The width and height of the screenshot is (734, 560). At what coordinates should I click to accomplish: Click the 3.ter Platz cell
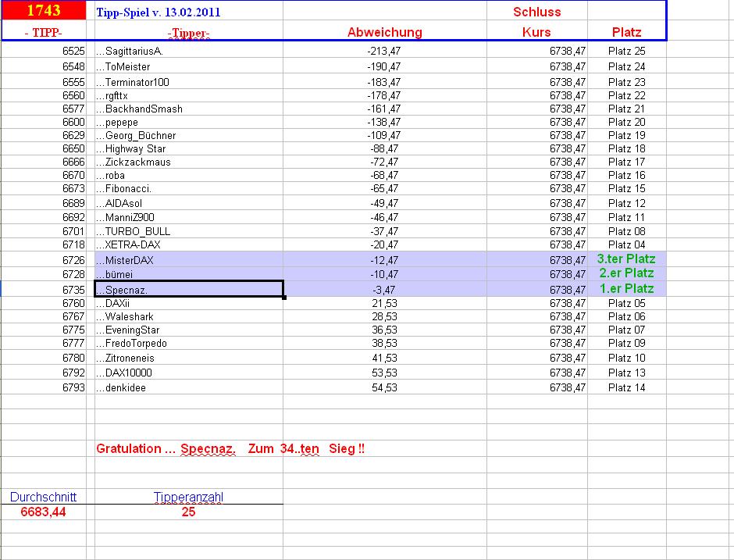pos(627,259)
